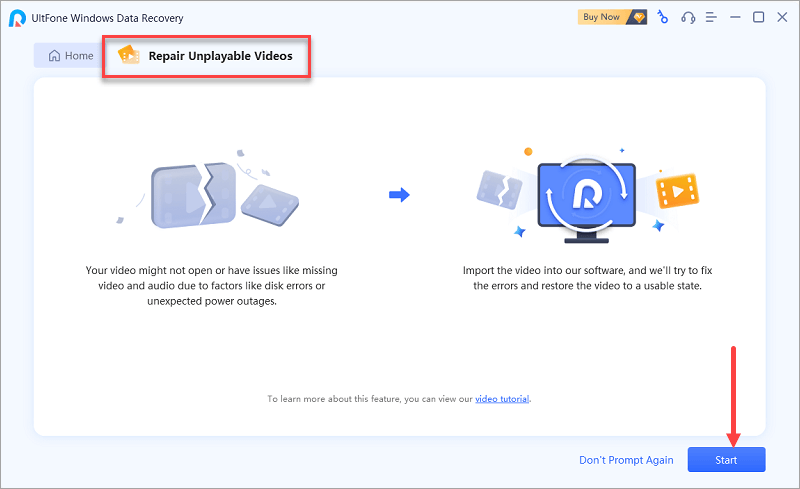Click the UltFone logo icon in title bar
The image size is (800, 489).
click(x=17, y=18)
